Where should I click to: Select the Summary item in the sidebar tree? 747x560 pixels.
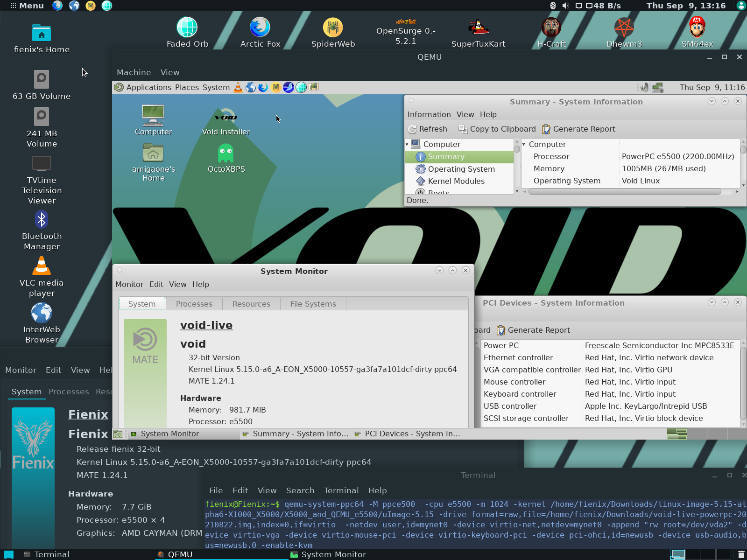pos(460,157)
